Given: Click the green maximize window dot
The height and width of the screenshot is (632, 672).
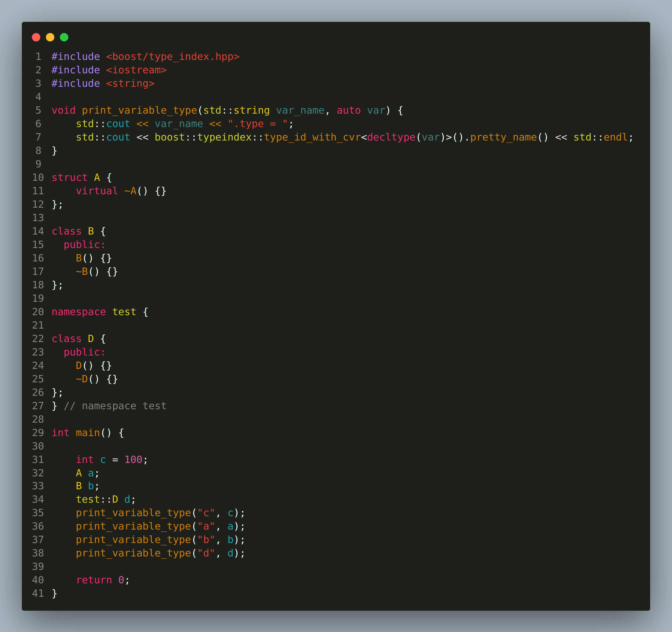Looking at the screenshot, I should pyautogui.click(x=64, y=37).
